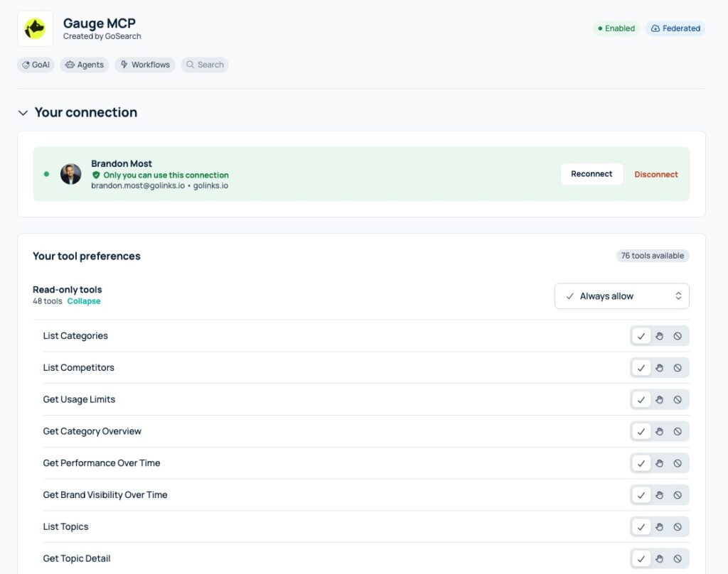Screen dimensions: 728x574
Task: Click the Brandon Most name
Action: pos(122,164)
